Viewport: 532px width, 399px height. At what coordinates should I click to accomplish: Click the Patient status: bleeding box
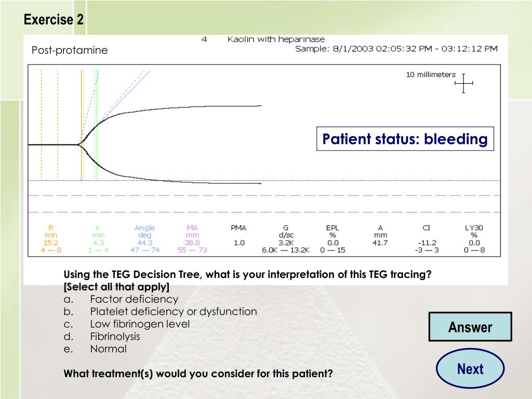405,139
